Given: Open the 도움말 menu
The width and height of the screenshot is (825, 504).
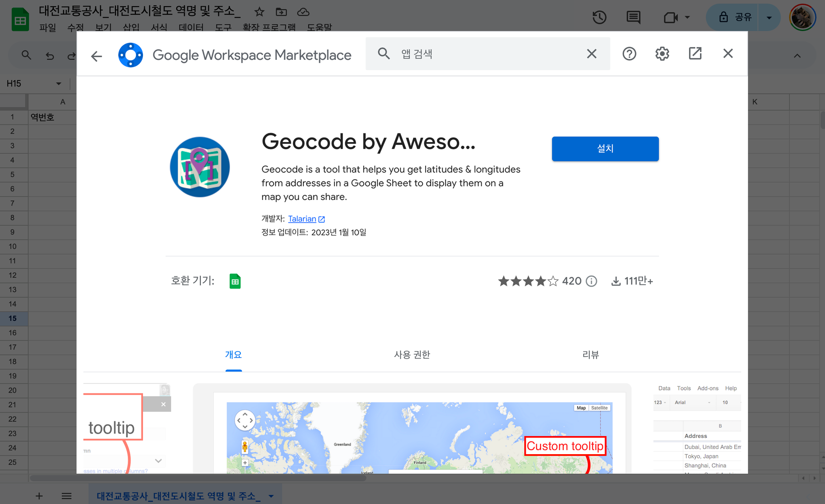Looking at the screenshot, I should pos(319,28).
